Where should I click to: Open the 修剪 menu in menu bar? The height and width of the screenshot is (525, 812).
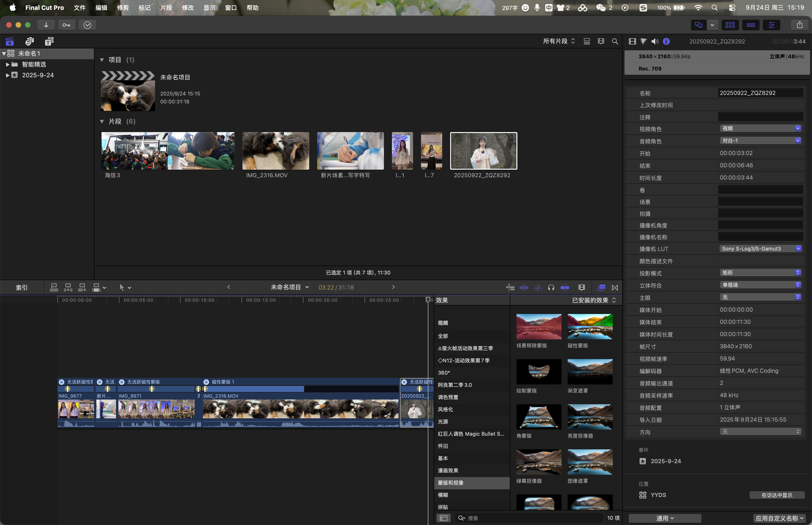123,8
